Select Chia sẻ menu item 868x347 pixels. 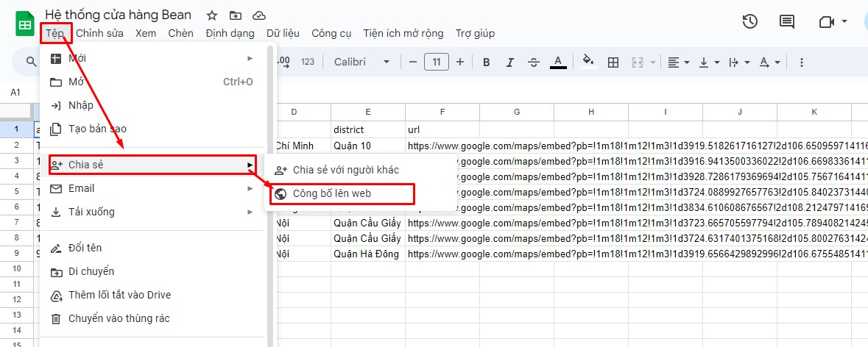pos(152,165)
